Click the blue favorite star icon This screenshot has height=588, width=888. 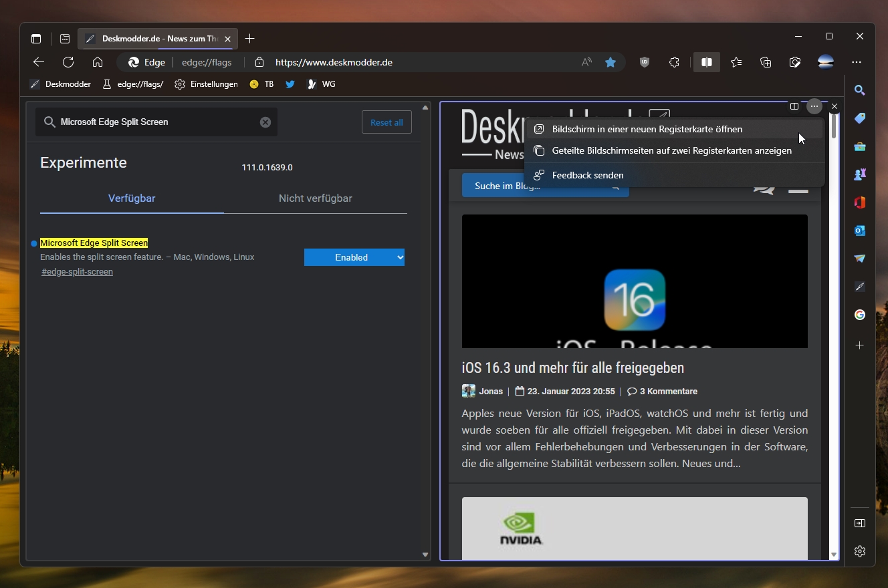click(x=610, y=62)
